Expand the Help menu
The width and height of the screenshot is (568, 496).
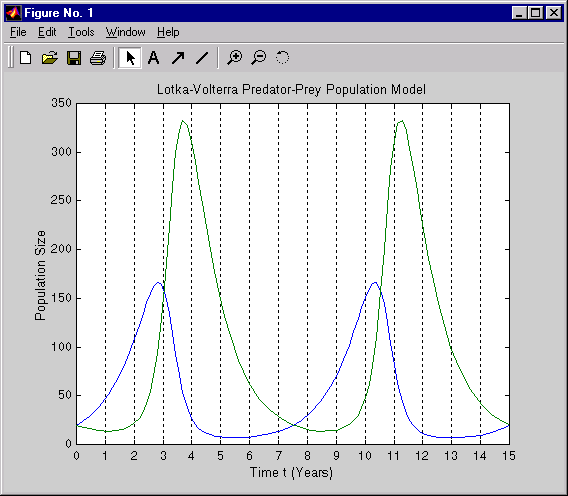(168, 32)
